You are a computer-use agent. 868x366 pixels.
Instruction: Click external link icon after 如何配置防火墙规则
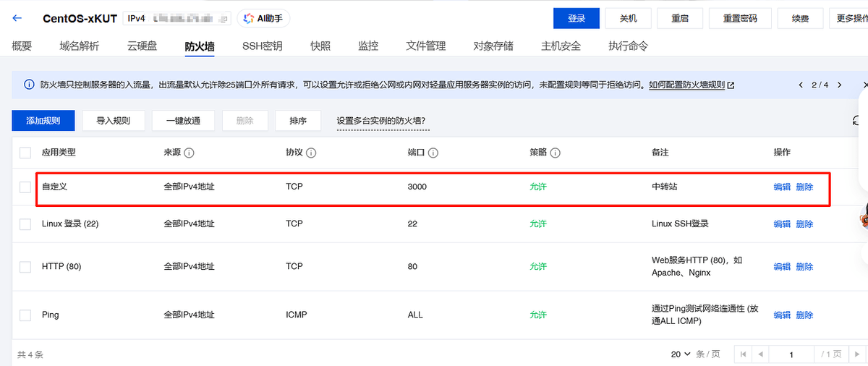tap(731, 85)
